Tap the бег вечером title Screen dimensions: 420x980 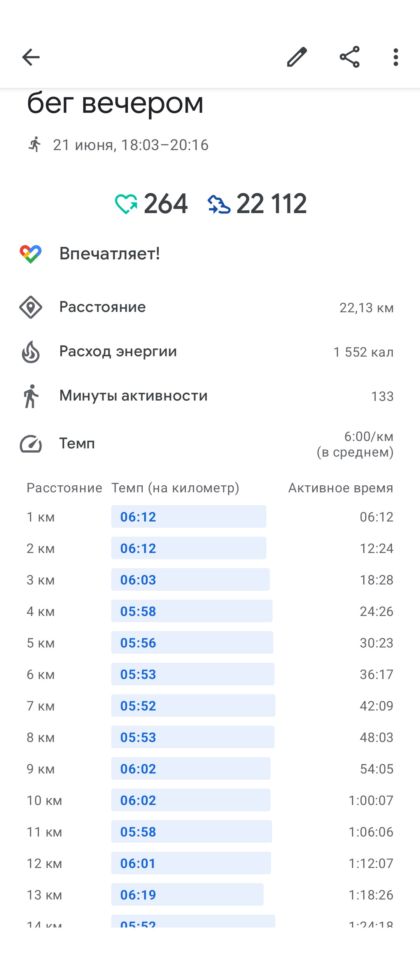click(115, 103)
